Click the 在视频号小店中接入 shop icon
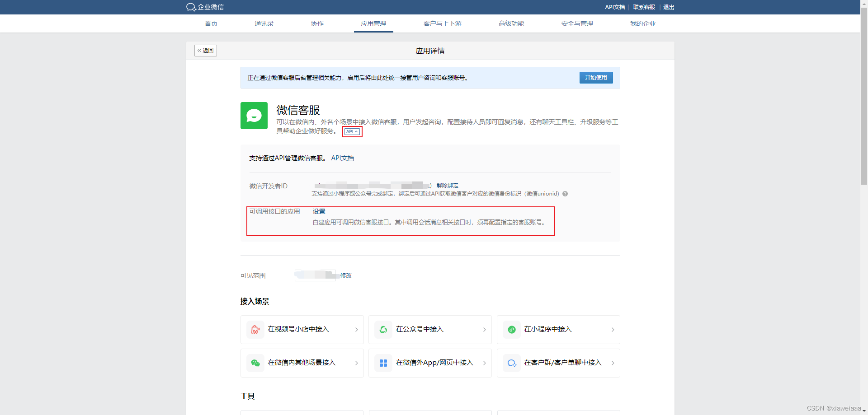Viewport: 868px width, 415px height. (x=255, y=330)
